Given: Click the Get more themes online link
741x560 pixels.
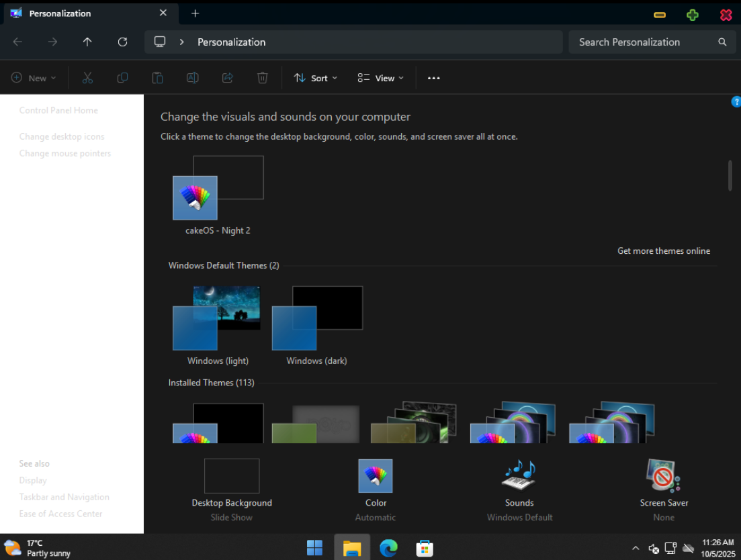Looking at the screenshot, I should point(663,251).
